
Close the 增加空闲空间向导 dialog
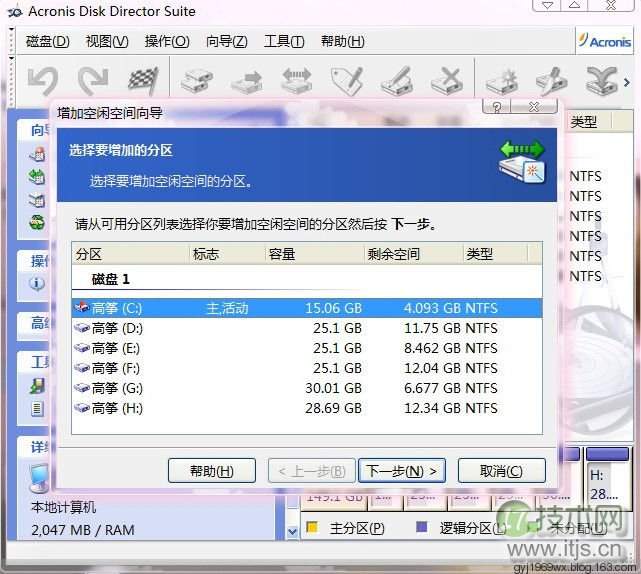coord(533,107)
